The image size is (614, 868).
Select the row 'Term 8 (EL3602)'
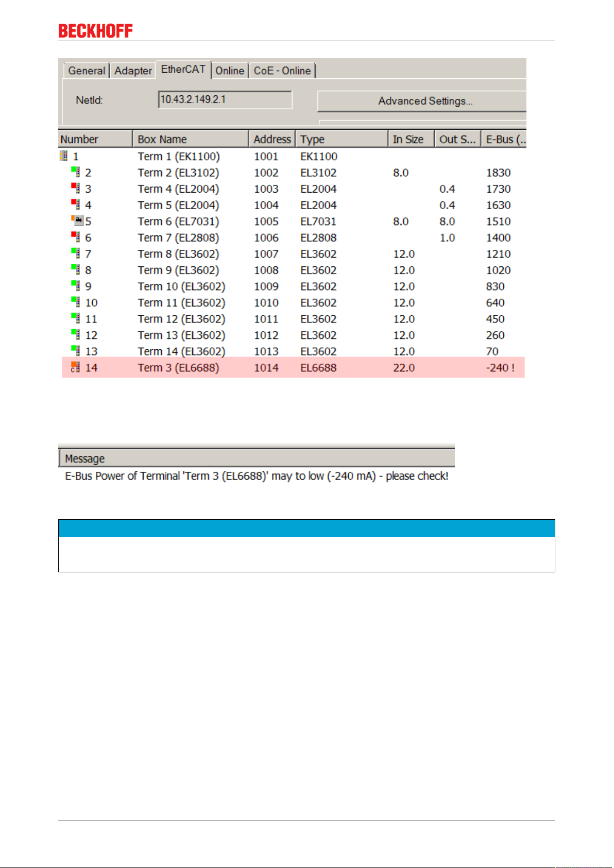coord(292,254)
